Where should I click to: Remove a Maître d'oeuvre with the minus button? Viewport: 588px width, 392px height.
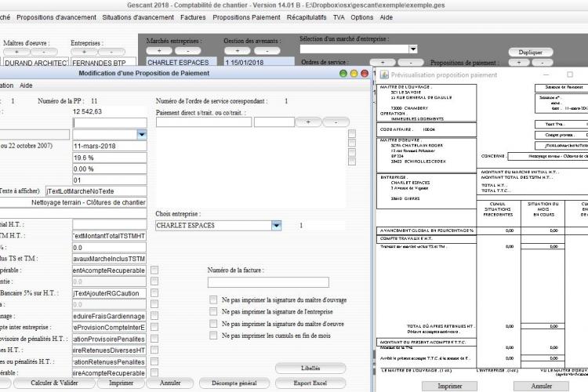44,52
